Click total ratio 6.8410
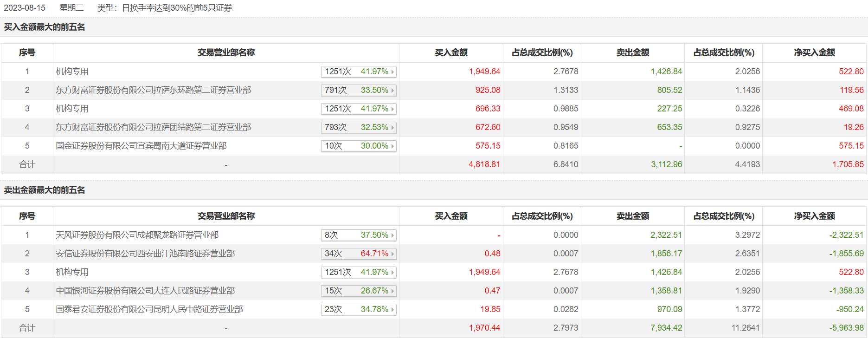Image resolution: width=868 pixels, height=339 pixels. (x=566, y=164)
